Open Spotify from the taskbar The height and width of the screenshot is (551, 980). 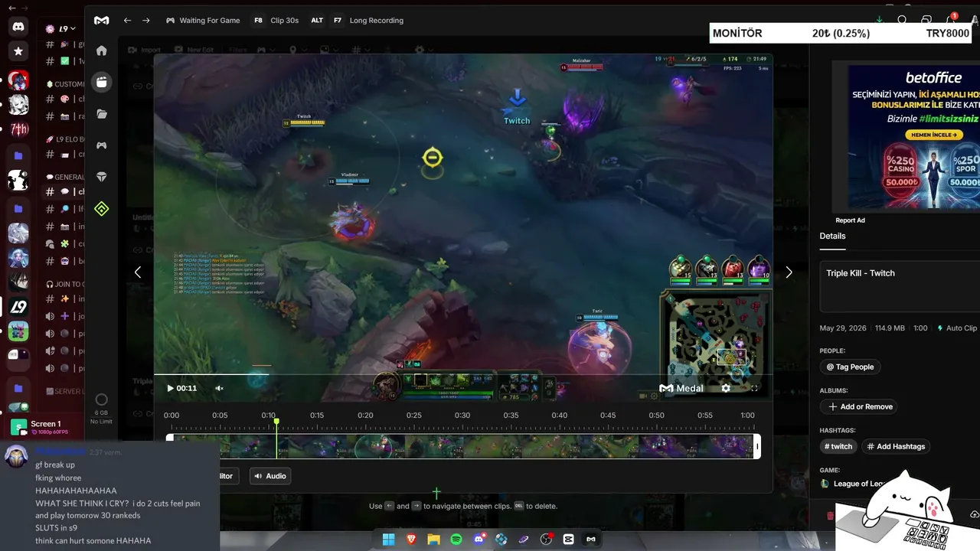456,539
